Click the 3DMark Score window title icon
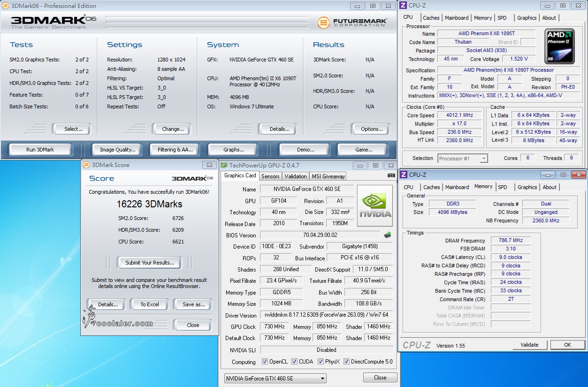 click(x=86, y=165)
